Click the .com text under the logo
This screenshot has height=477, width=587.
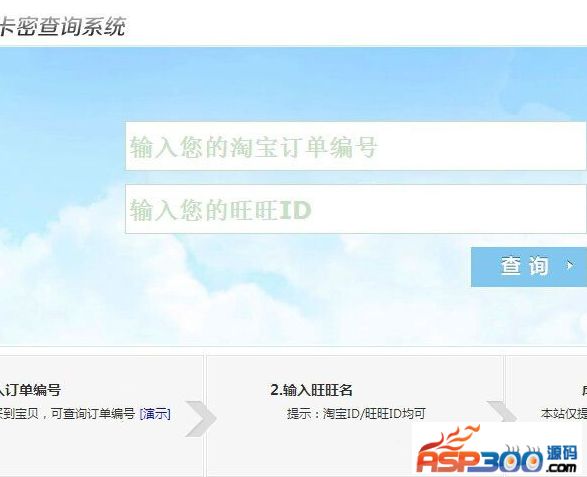tap(560, 468)
